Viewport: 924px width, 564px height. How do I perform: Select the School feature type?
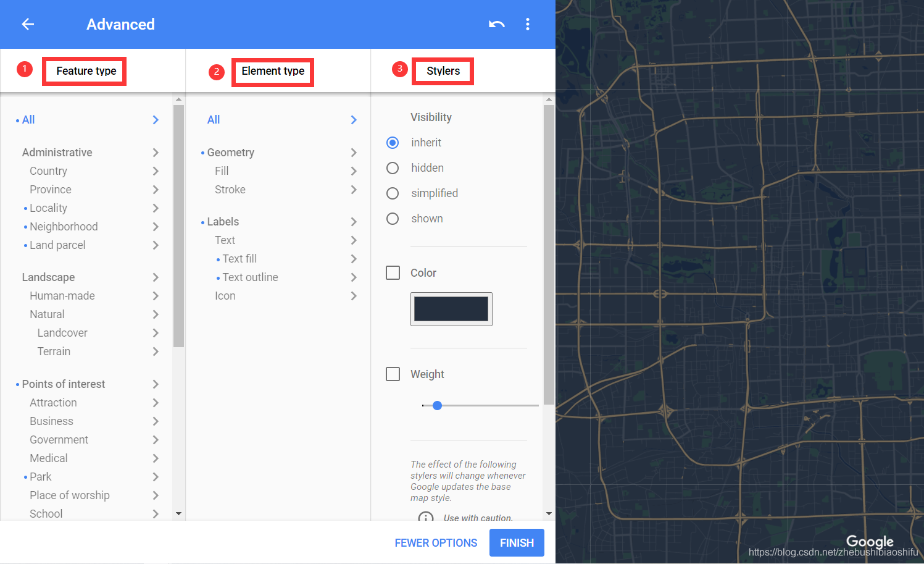pos(46,514)
